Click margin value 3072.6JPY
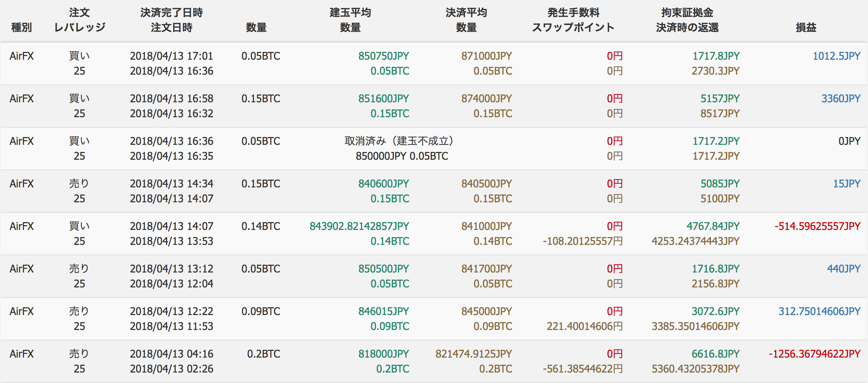The height and width of the screenshot is (383, 868). click(716, 311)
